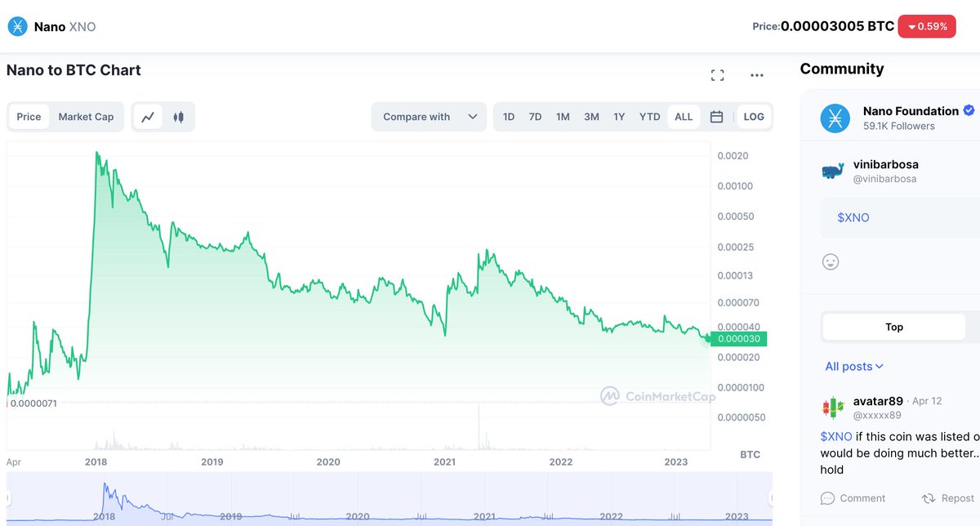
Task: Open the Compare with dropdown
Action: pyautogui.click(x=429, y=117)
